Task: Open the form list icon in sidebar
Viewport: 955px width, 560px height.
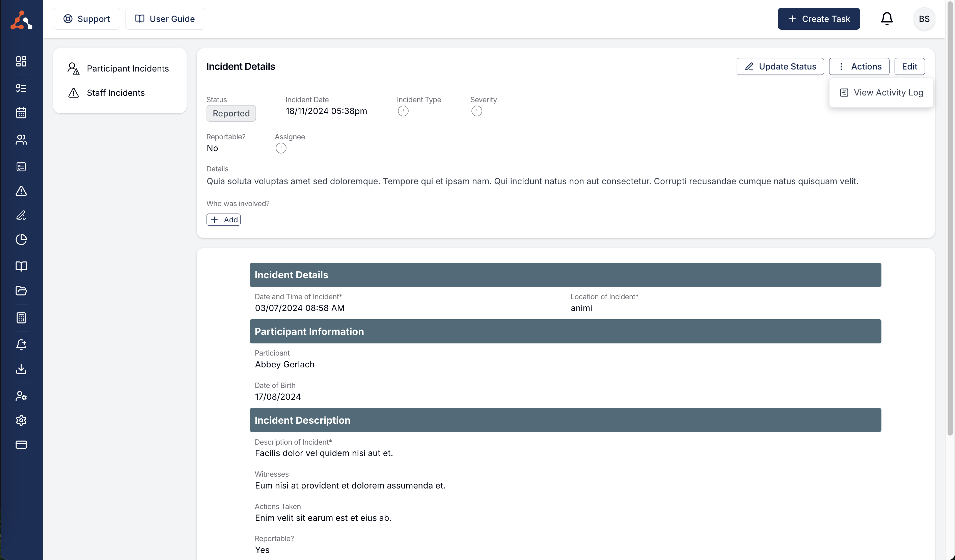Action: point(21,167)
